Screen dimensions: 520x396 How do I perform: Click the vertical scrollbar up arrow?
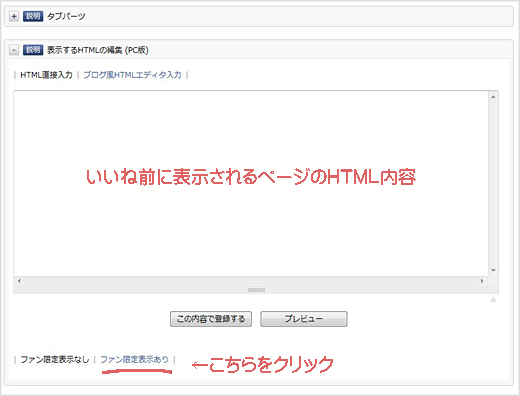[493, 97]
